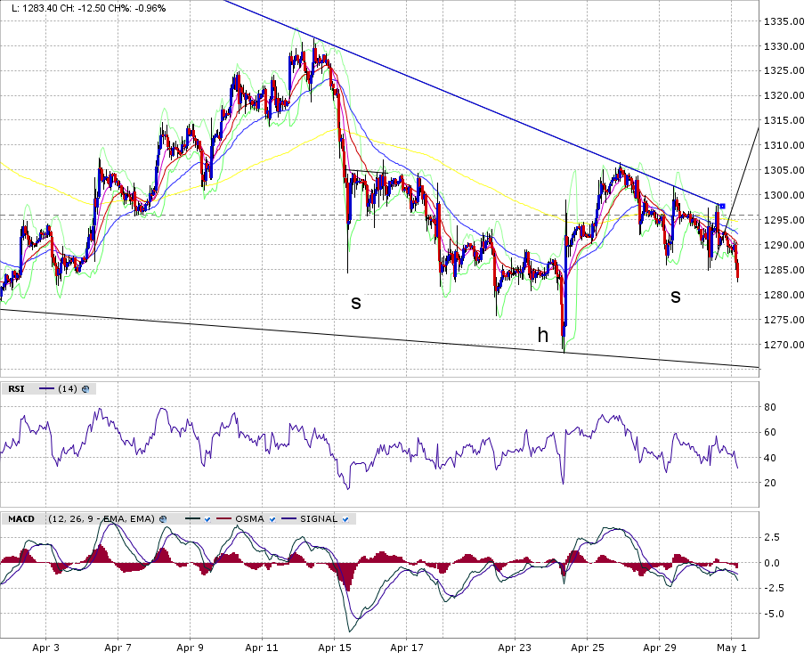
Task: Click the OSMA color swatch
Action: pyautogui.click(x=223, y=518)
